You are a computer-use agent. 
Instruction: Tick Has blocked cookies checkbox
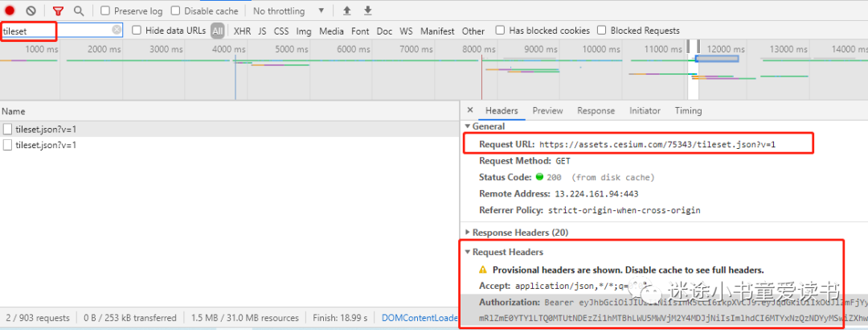pos(500,30)
